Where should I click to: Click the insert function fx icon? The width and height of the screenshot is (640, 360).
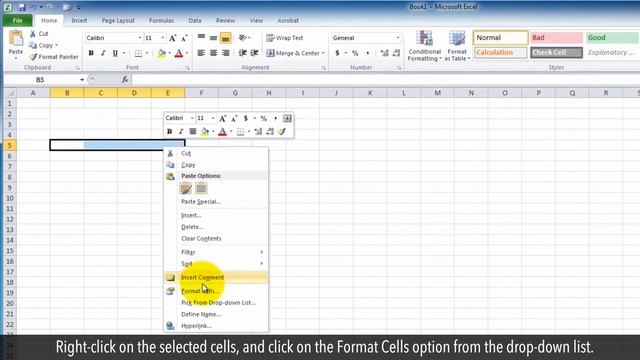pos(125,80)
